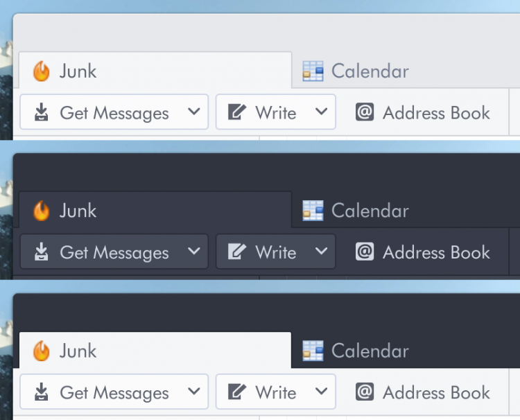Image resolution: width=520 pixels, height=420 pixels.
Task: Expand Get Messages dropdown arrow in middle dark window
Action: (194, 251)
